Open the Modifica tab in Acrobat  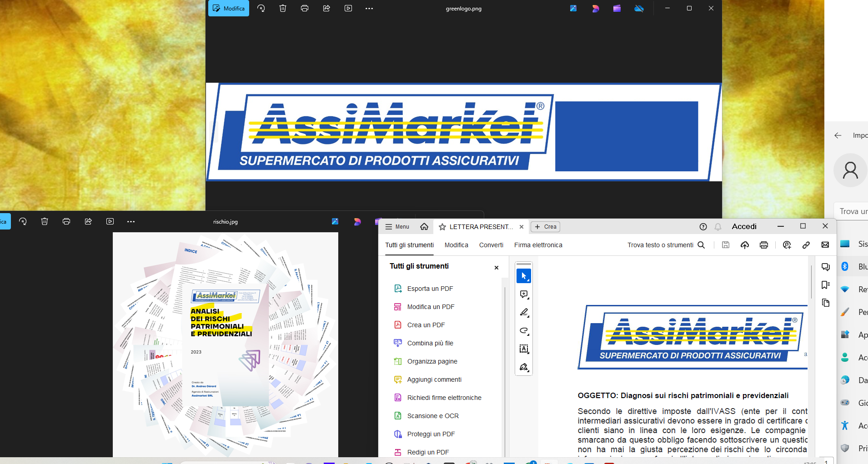click(x=456, y=245)
